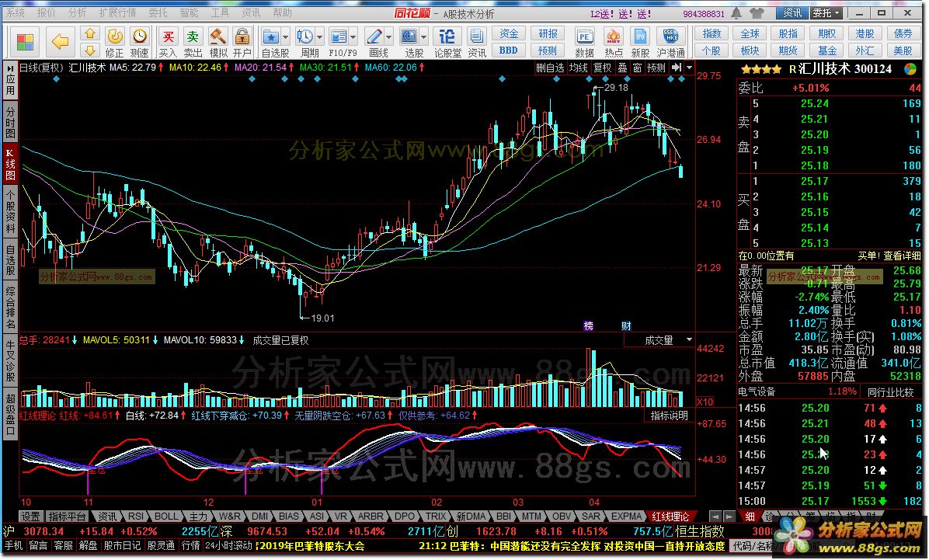
Task: Toggle 窗 multi-window mode
Action: click(x=637, y=68)
